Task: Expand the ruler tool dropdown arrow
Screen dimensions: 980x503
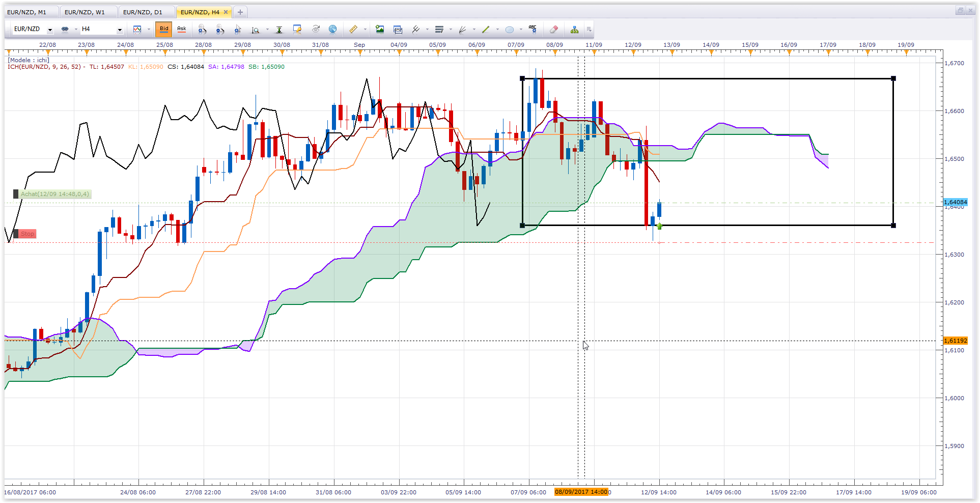Action: [x=365, y=30]
